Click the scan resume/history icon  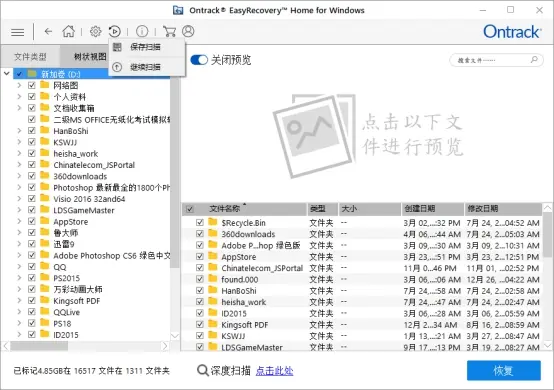114,31
